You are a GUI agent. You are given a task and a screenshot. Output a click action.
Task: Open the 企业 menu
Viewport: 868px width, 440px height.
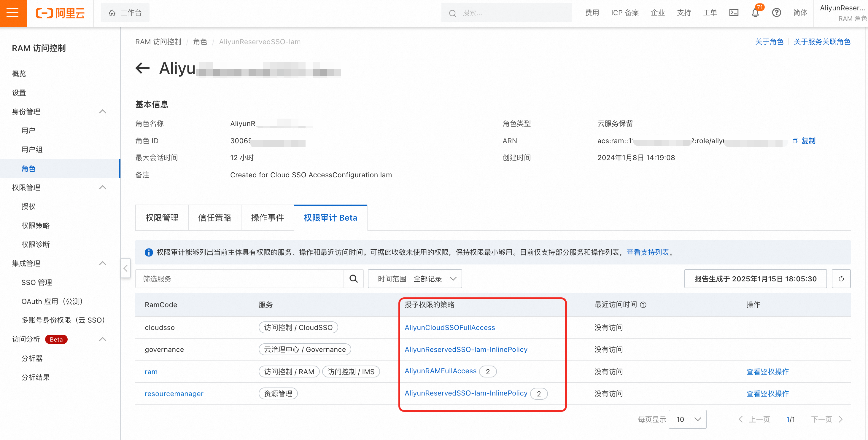click(658, 13)
